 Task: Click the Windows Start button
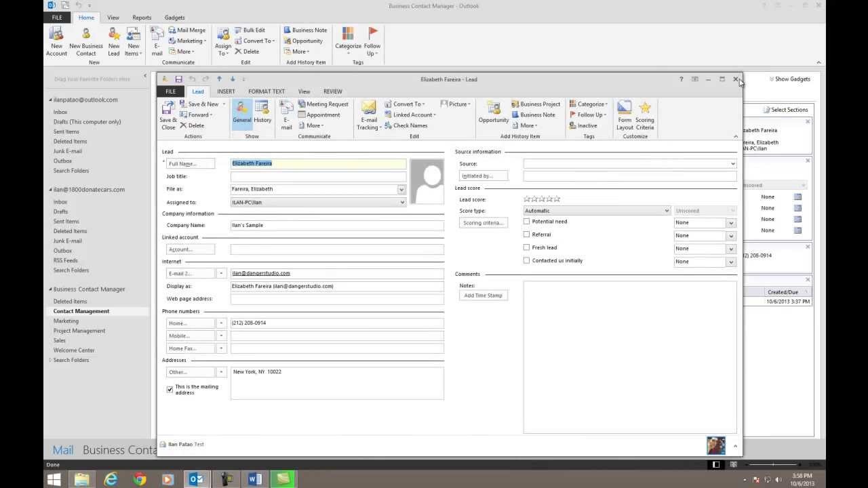(54, 479)
